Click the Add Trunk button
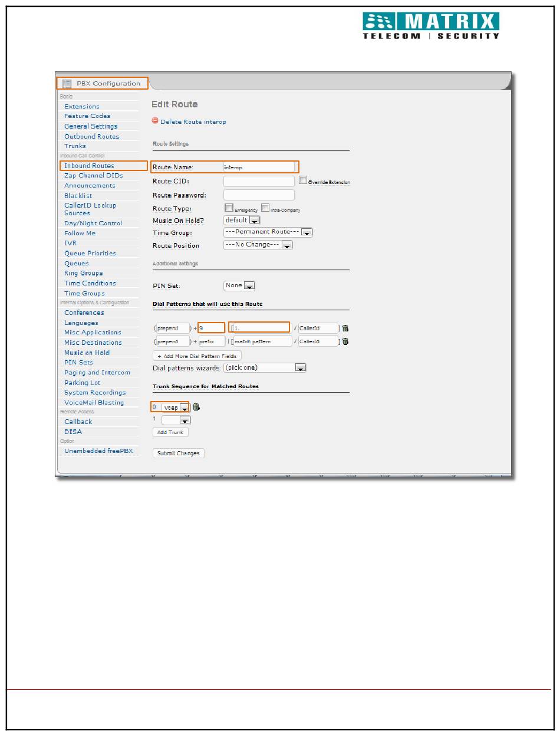 click(170, 432)
